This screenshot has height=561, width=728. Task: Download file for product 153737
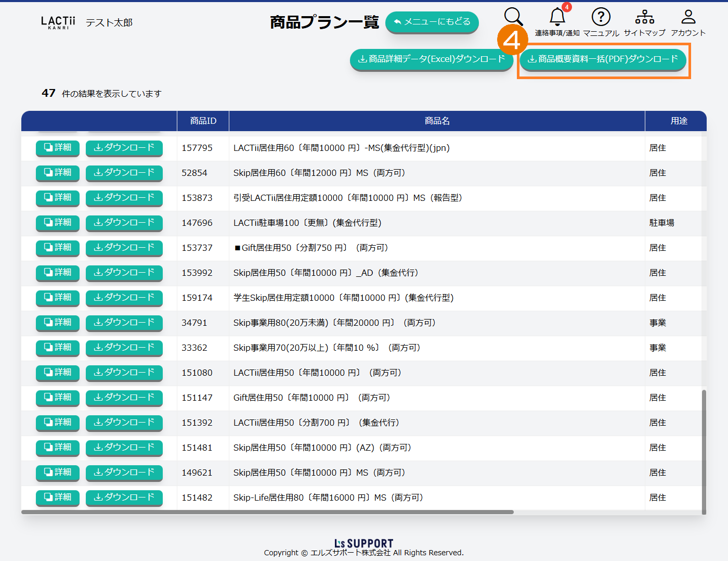124,248
